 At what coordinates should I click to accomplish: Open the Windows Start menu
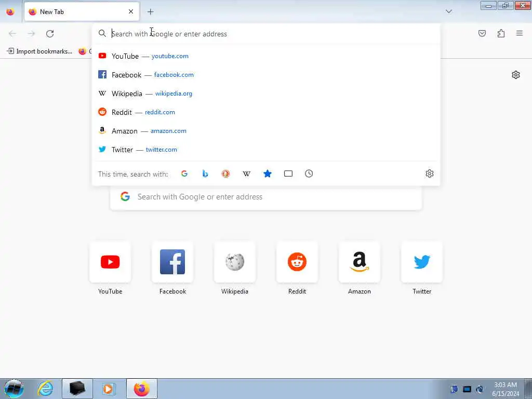point(14,389)
